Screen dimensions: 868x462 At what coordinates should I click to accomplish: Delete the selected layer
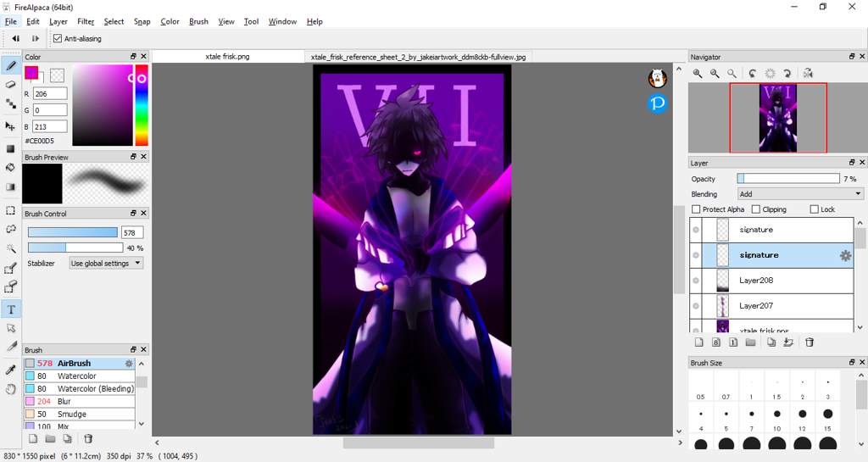[810, 342]
